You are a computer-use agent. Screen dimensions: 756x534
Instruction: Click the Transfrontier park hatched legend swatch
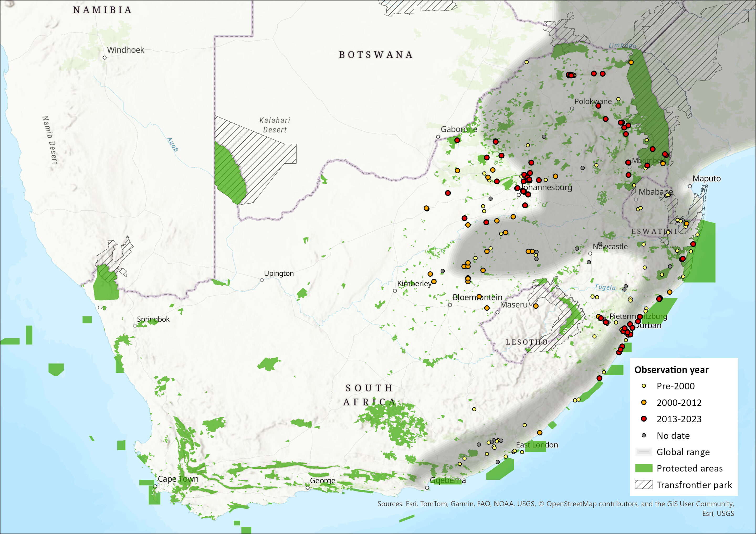pyautogui.click(x=644, y=485)
